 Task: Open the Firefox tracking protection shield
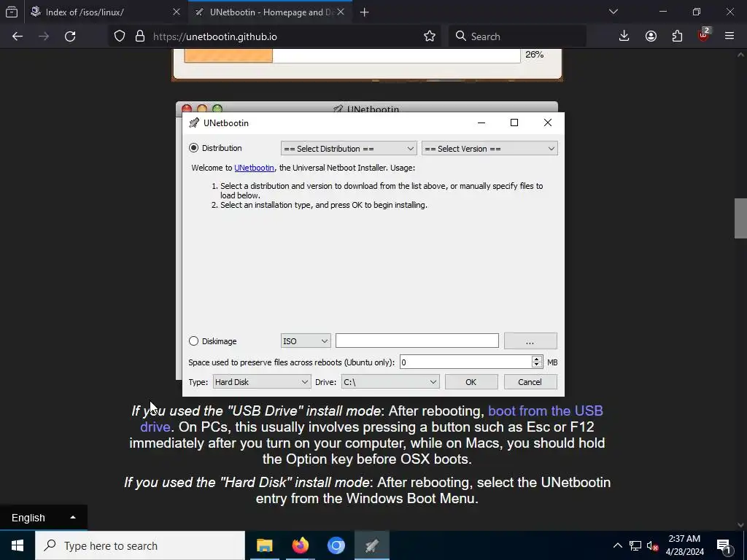tap(120, 36)
